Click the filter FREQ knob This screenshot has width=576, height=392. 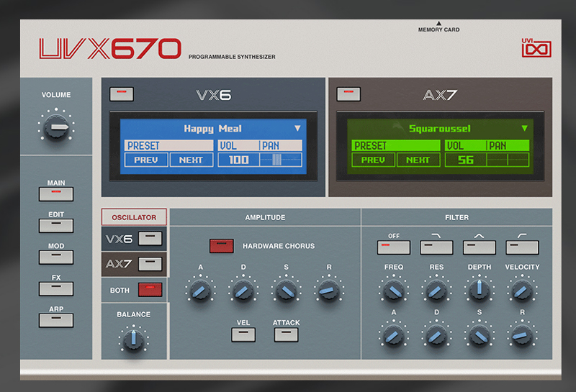coord(394,291)
